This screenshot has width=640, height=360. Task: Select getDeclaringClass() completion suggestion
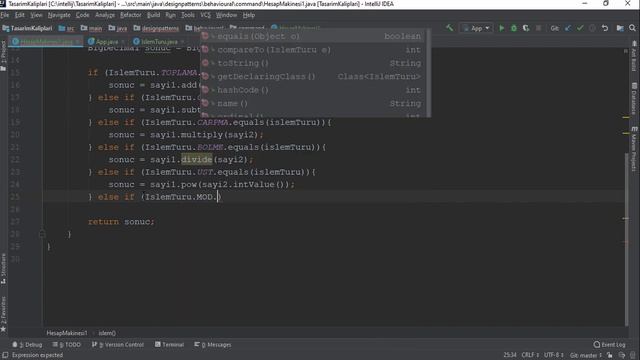pyautogui.click(x=313, y=76)
